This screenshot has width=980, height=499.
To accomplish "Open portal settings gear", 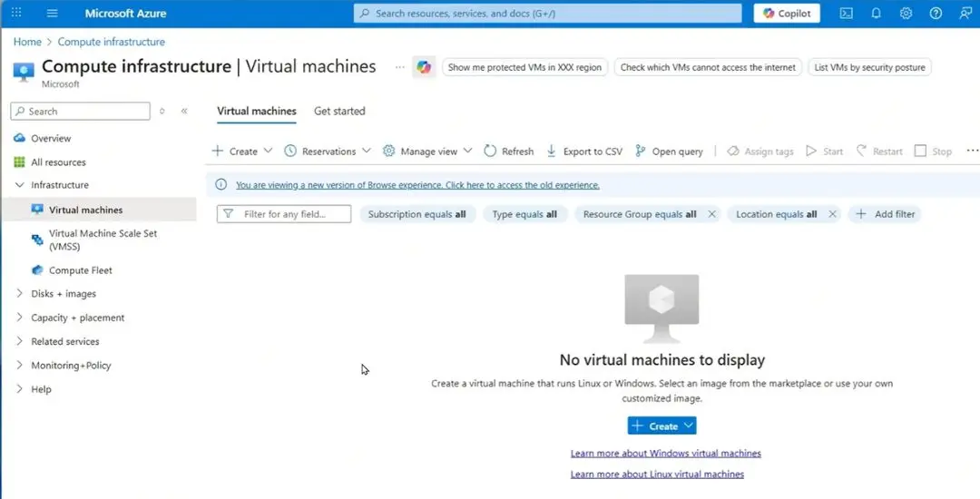I will [906, 13].
